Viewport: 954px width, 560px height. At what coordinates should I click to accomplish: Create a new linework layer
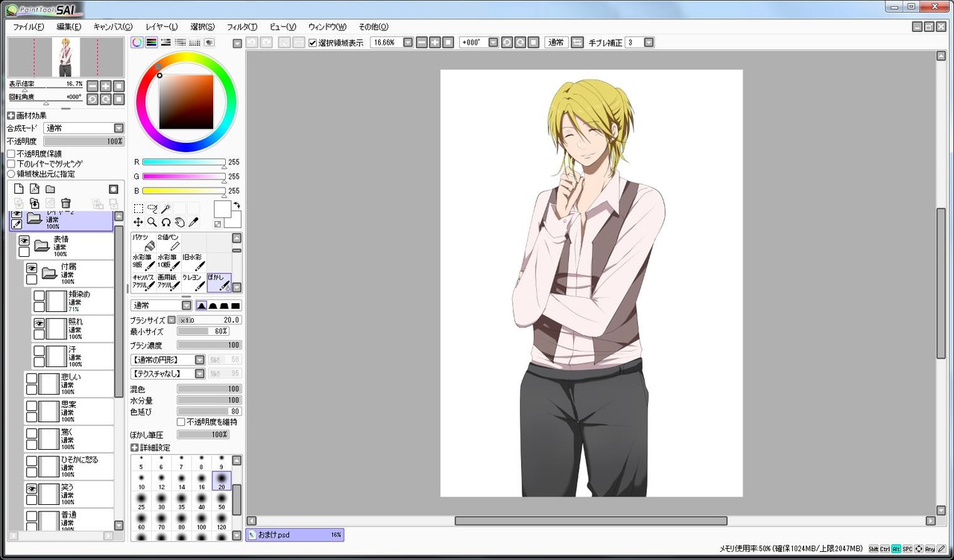34,189
